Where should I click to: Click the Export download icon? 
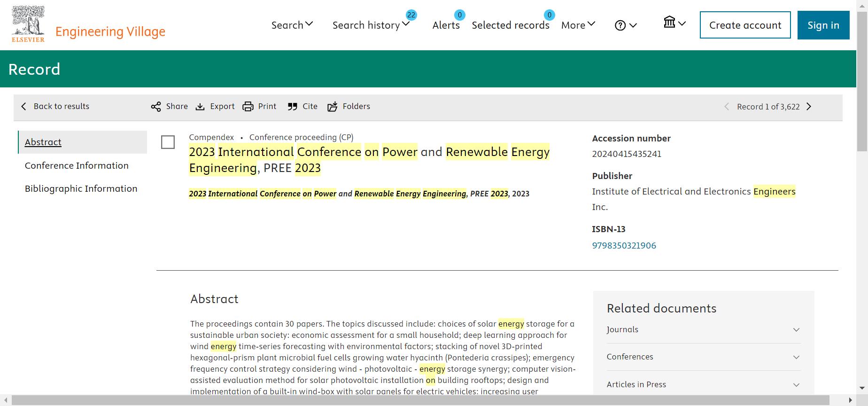tap(200, 107)
